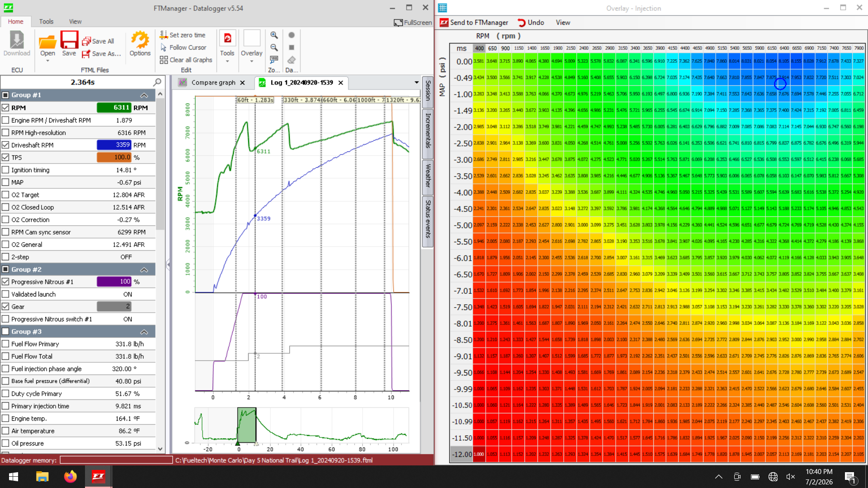
Task: Check the Ignition timing checkbox
Action: point(5,170)
